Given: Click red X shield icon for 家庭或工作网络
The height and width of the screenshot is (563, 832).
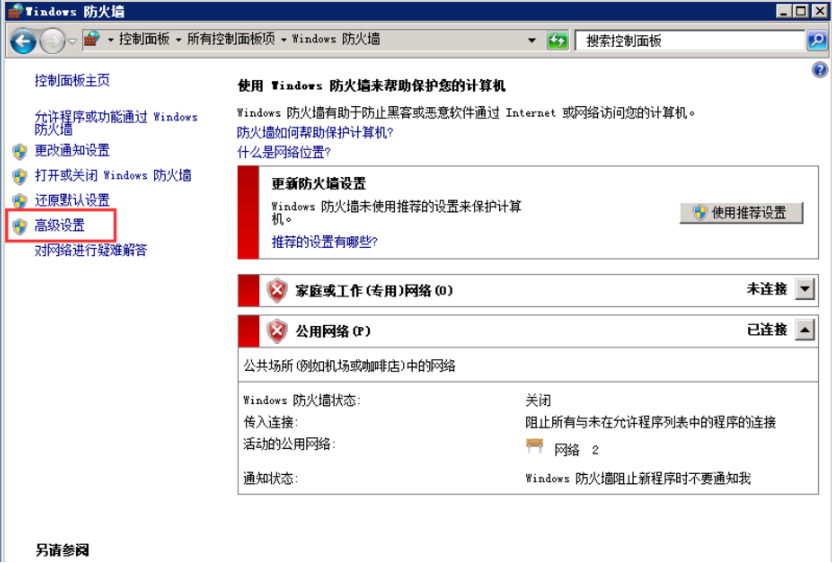Looking at the screenshot, I should (276, 290).
